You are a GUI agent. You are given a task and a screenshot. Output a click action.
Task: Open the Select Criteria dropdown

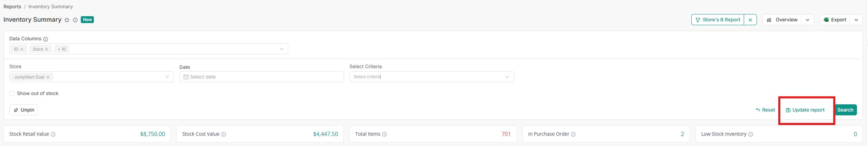507,77
